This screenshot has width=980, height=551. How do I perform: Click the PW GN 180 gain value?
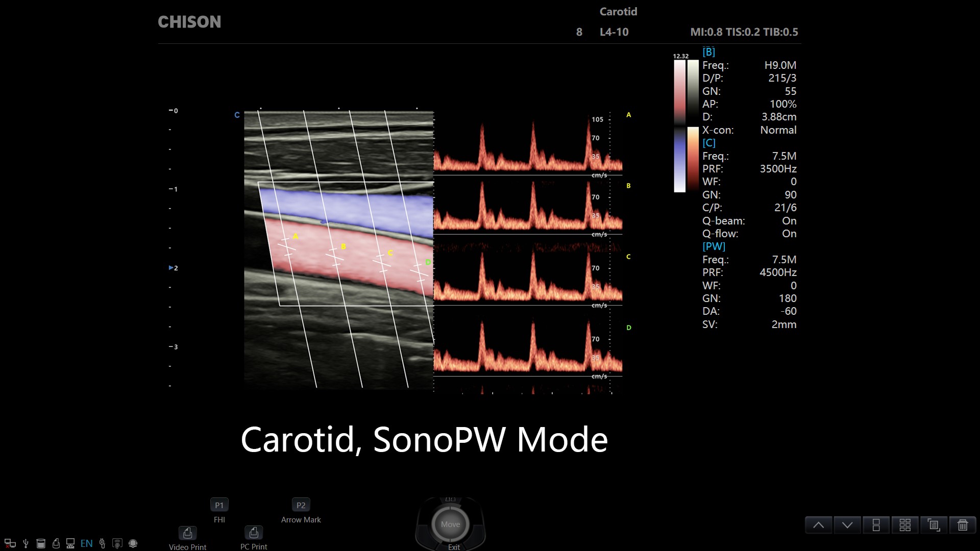click(788, 298)
